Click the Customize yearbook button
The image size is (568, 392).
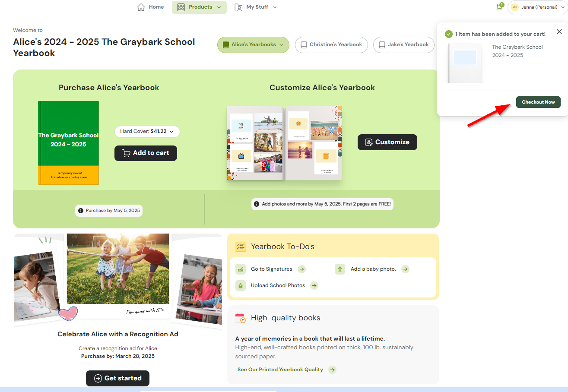[x=387, y=142]
